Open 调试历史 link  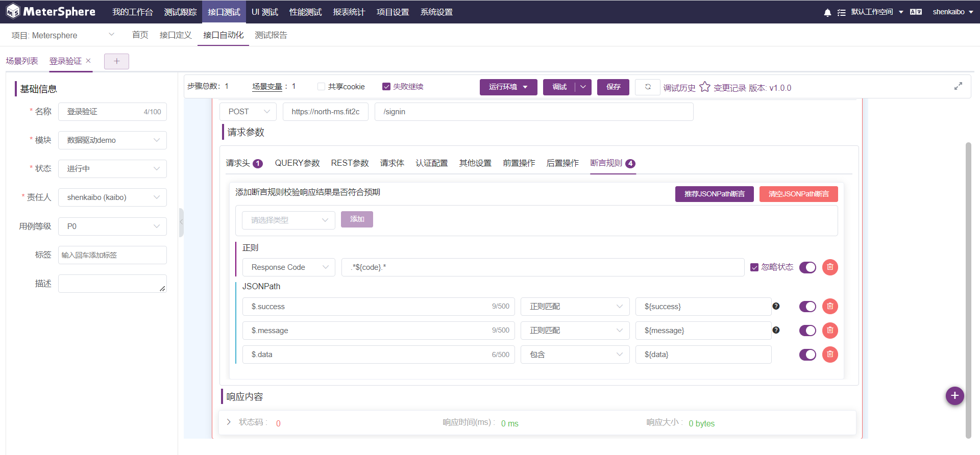679,88
